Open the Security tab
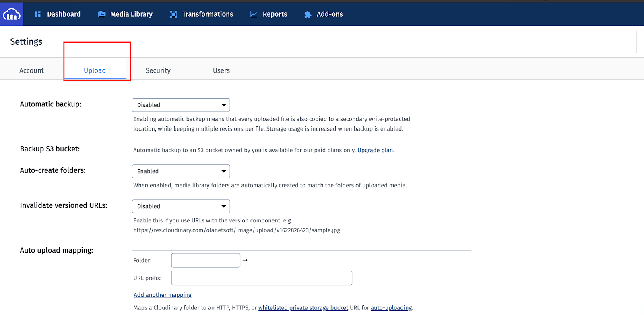644x315 pixels. [158, 70]
